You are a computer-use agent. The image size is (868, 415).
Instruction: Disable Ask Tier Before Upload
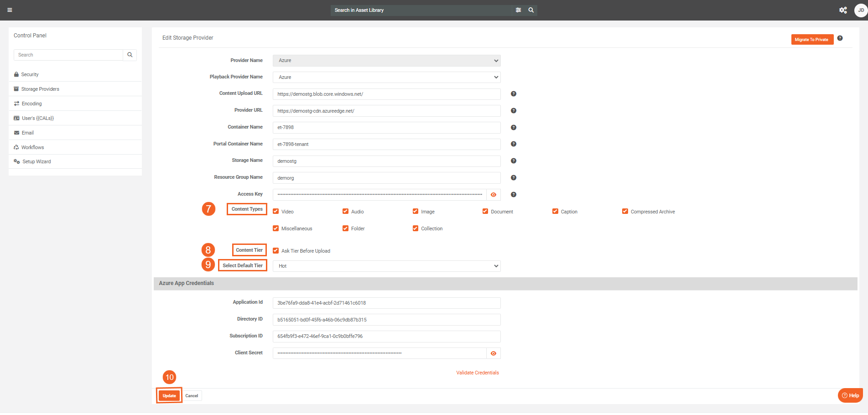pyautogui.click(x=276, y=251)
